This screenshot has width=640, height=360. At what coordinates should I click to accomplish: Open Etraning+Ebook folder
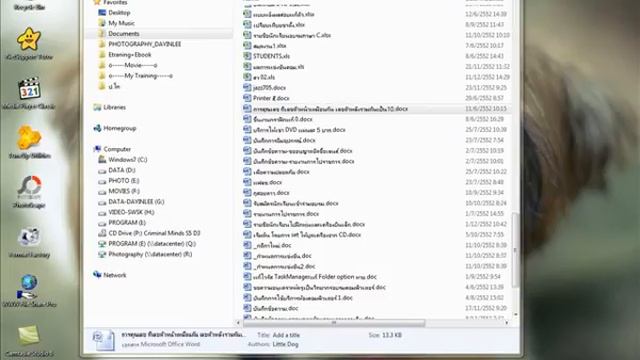(130, 55)
